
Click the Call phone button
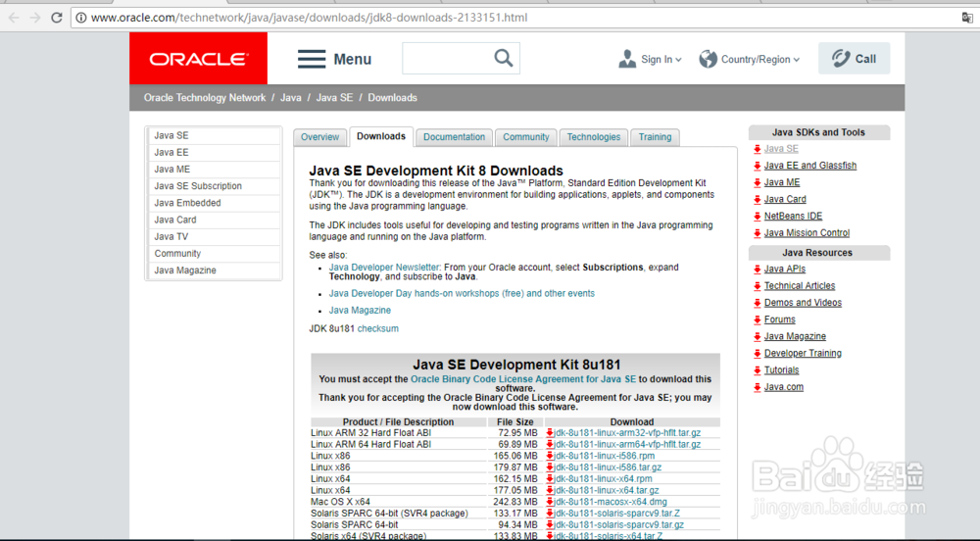[854, 59]
